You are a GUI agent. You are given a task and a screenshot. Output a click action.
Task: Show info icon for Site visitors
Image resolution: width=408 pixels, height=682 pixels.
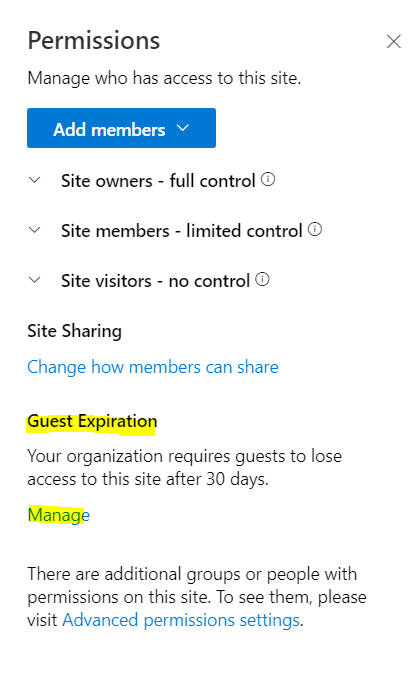pyautogui.click(x=262, y=279)
